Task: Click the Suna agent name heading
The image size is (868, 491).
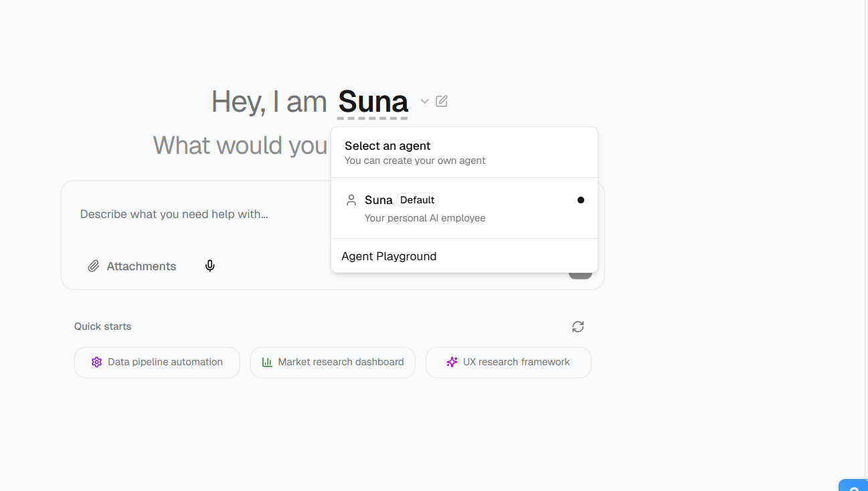Action: coord(373,102)
